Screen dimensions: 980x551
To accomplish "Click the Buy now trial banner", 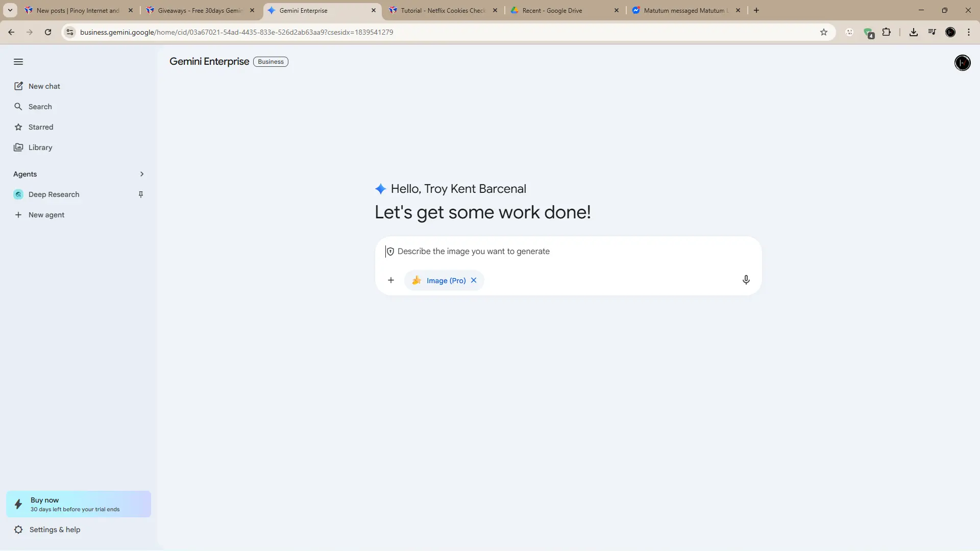I will point(79,504).
